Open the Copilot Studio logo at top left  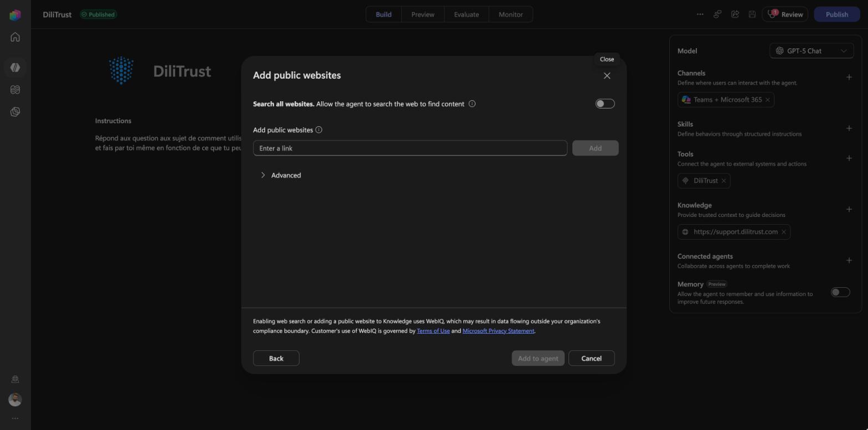click(15, 15)
